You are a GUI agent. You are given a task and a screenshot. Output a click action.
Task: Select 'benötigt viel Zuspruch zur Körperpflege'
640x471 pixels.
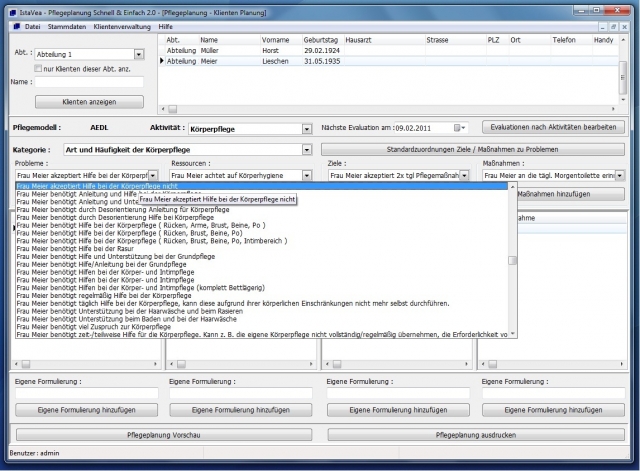(261, 327)
